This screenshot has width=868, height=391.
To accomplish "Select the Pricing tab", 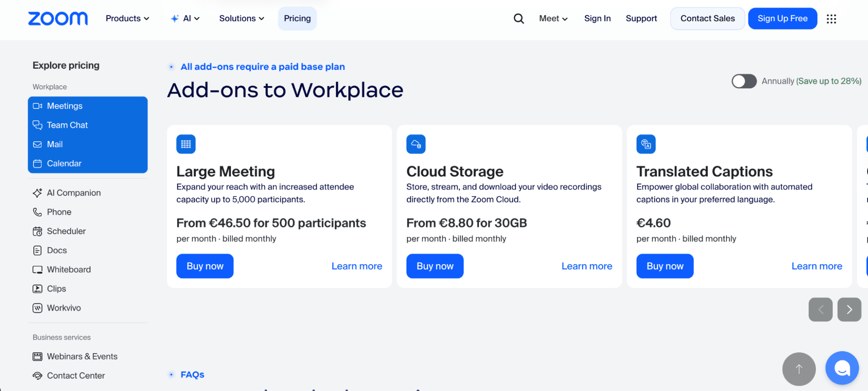I will coord(297,19).
